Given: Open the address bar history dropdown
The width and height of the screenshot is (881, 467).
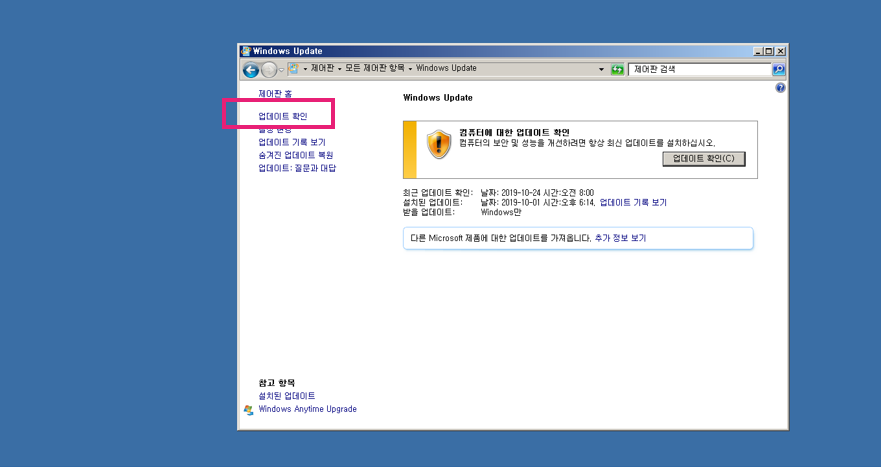Looking at the screenshot, I should [601, 69].
